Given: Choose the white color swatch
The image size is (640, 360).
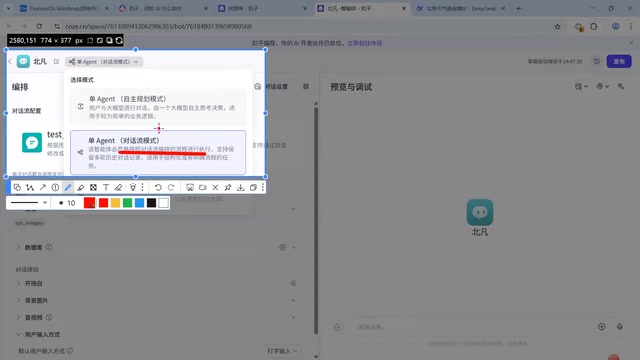Looking at the screenshot, I should point(163,202).
